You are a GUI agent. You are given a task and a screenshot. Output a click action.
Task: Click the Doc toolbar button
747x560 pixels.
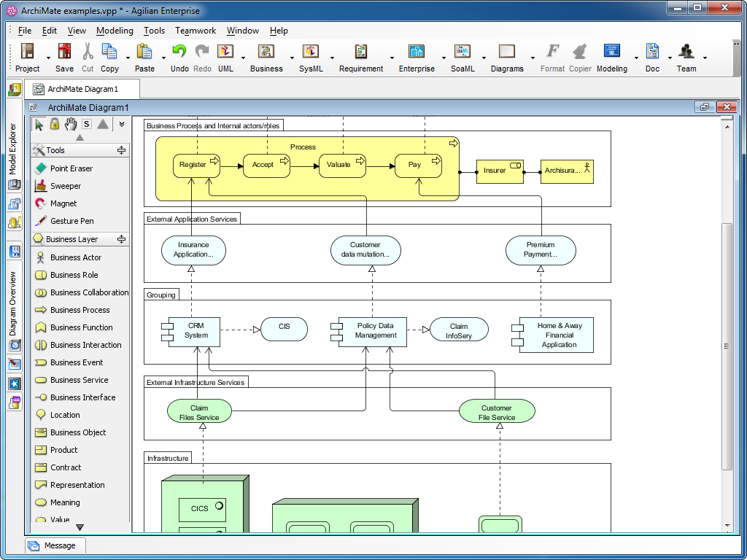click(x=651, y=52)
